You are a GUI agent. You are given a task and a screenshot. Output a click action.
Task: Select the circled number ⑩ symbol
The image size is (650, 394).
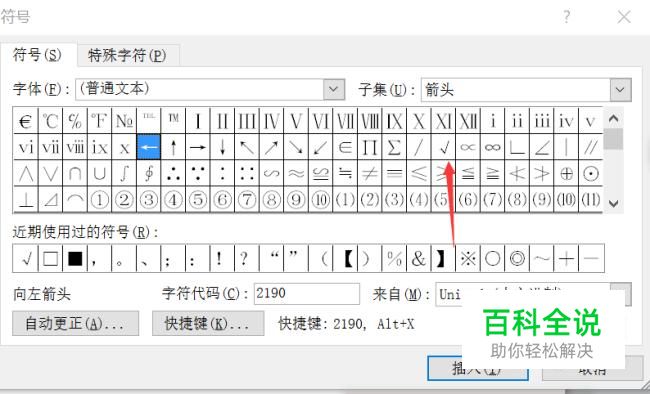(320, 199)
